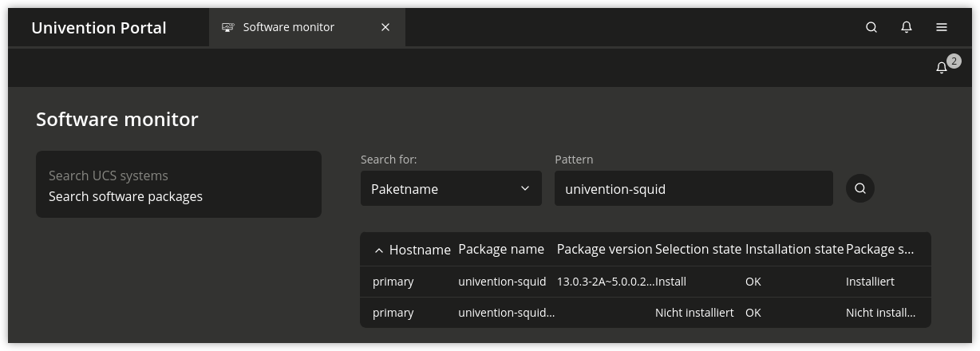Expand the Search for dropdown chevron
This screenshot has width=980, height=351.
525,188
